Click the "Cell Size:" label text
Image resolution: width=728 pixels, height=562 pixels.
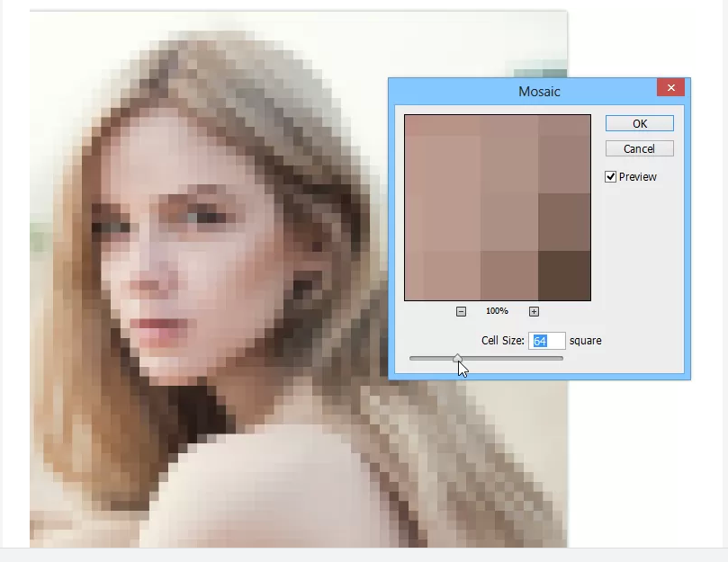point(502,341)
